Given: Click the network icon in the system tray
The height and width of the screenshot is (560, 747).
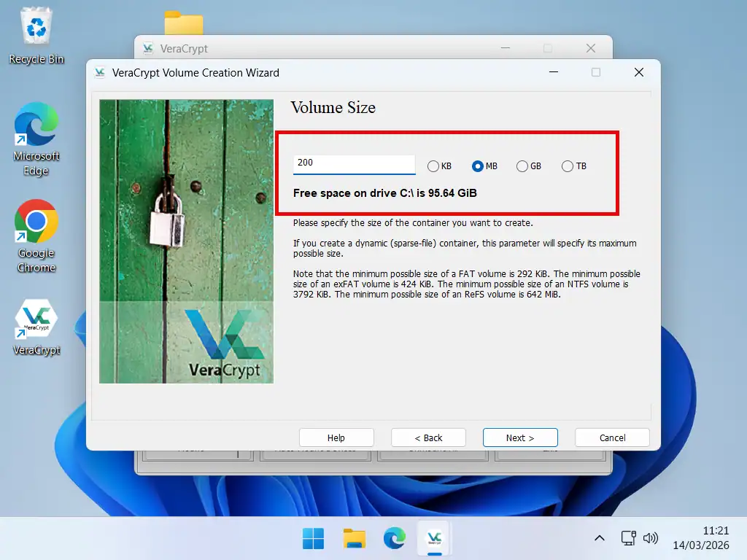Looking at the screenshot, I should (x=628, y=538).
